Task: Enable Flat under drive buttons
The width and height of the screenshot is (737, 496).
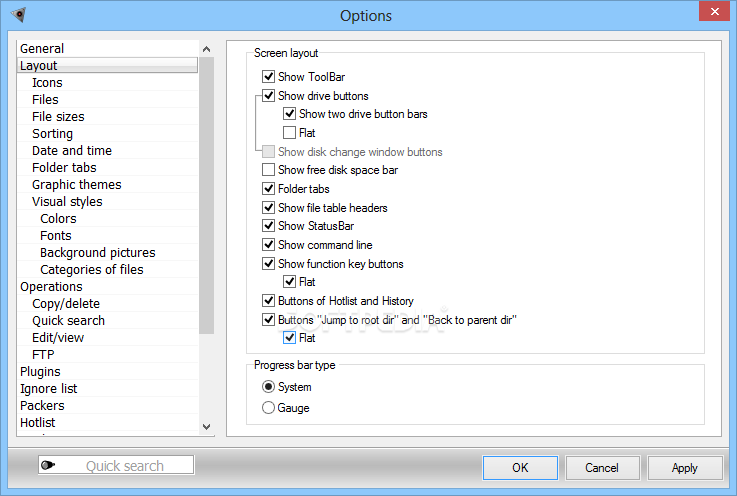Action: click(290, 133)
